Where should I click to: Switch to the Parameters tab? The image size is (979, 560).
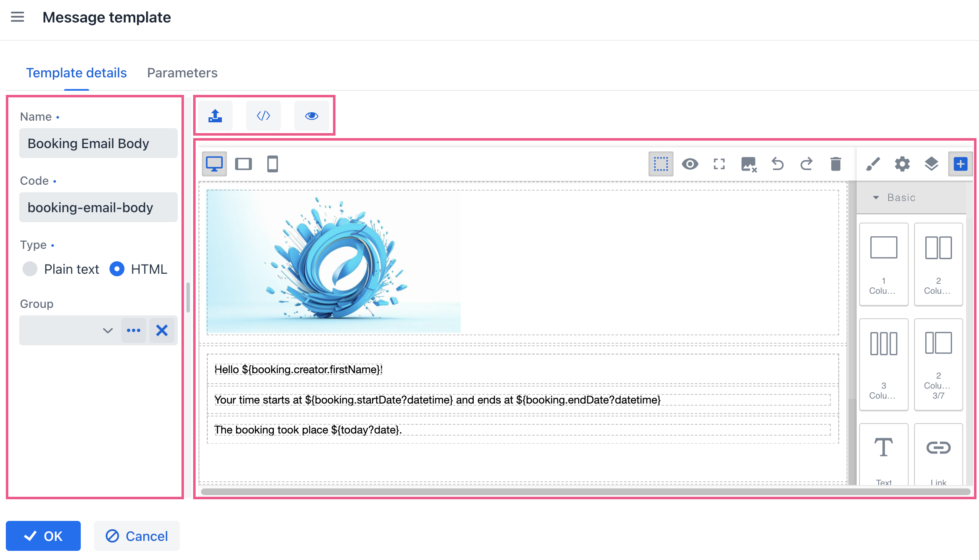tap(182, 73)
